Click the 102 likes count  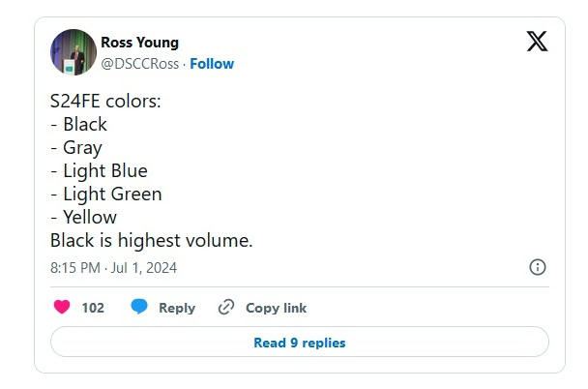tap(93, 308)
